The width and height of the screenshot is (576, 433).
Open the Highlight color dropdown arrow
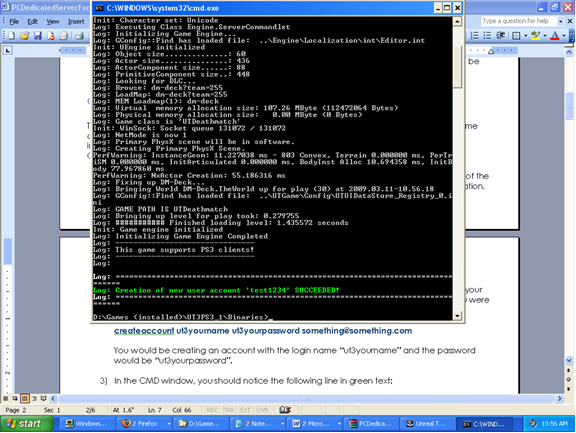[x=545, y=36]
